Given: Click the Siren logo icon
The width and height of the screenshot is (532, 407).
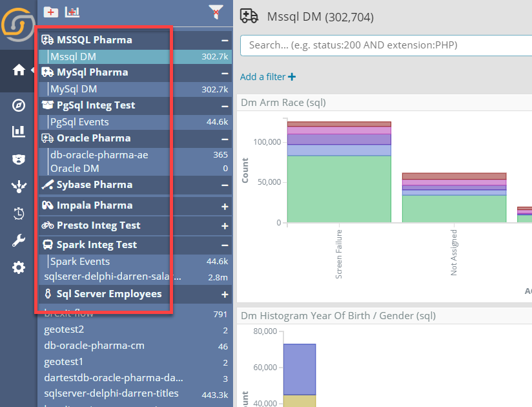Looking at the screenshot, I should [17, 25].
